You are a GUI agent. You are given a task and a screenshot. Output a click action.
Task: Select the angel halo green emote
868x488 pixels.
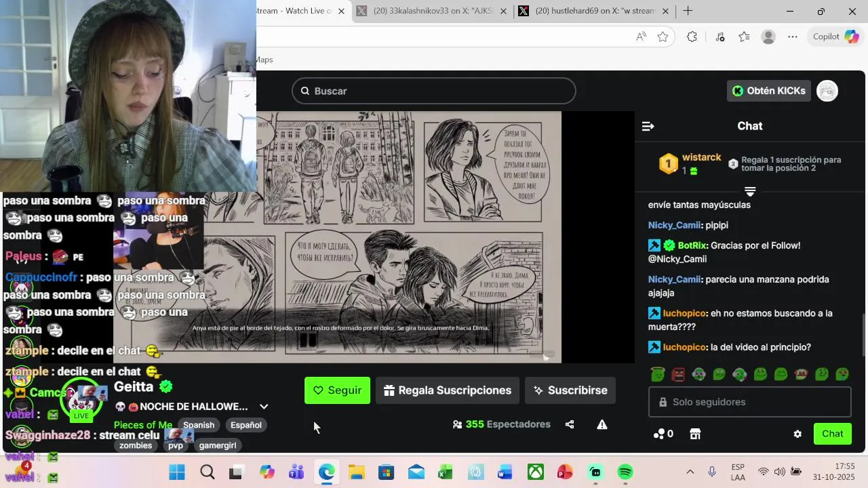click(657, 374)
